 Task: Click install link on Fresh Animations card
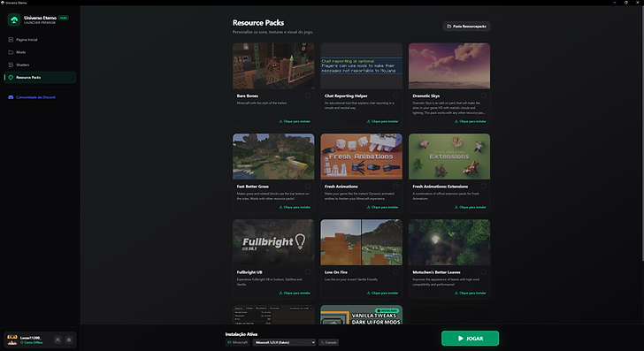382,207
